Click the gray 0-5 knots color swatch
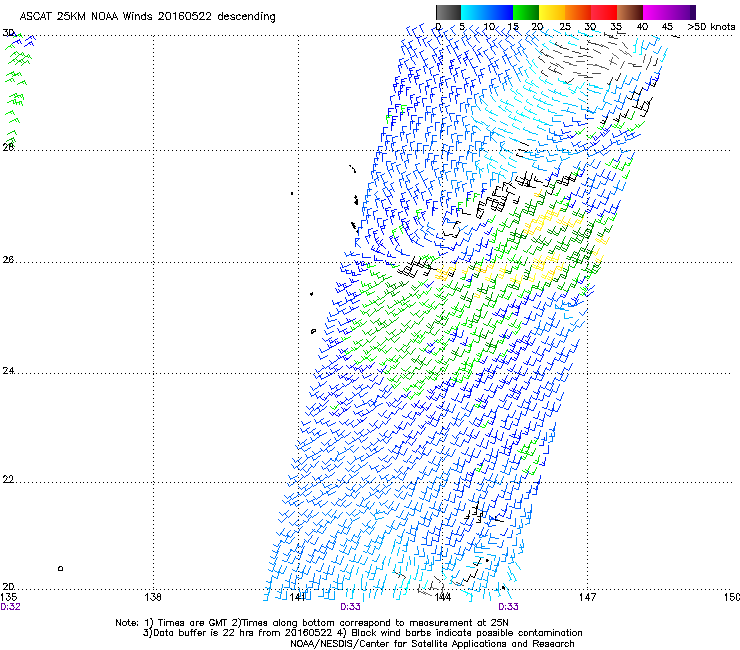Image resolution: width=740 pixels, height=650 pixels. tap(448, 12)
